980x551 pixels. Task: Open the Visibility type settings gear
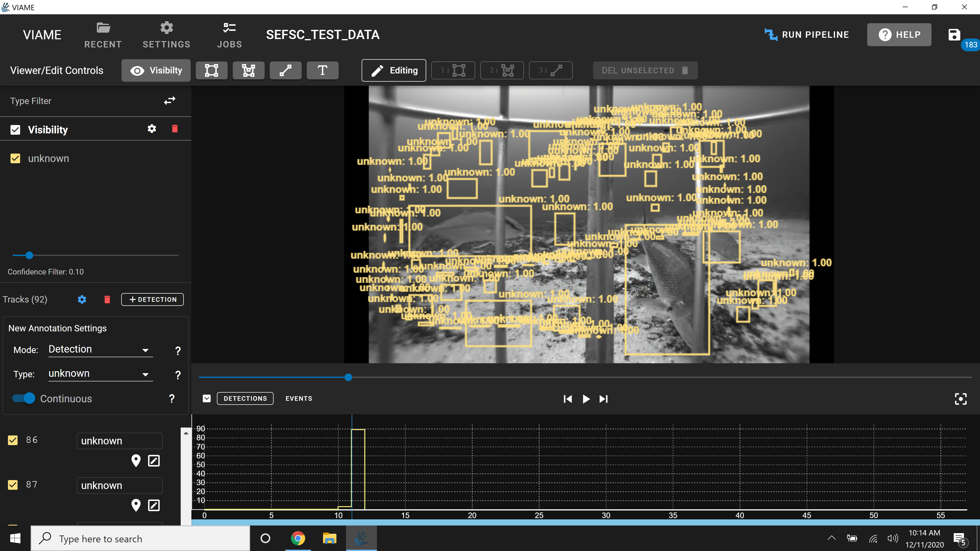pos(152,129)
